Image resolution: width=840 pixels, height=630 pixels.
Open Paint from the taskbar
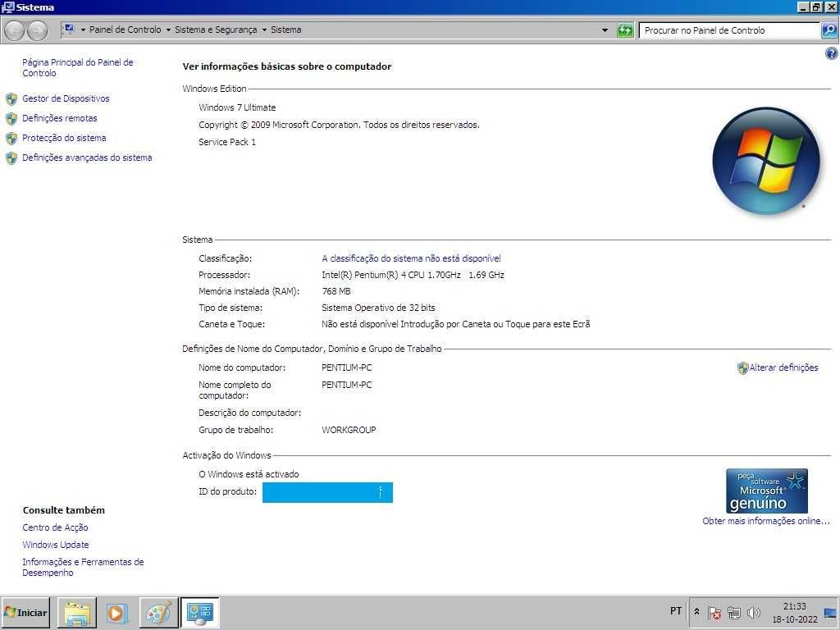(x=158, y=613)
